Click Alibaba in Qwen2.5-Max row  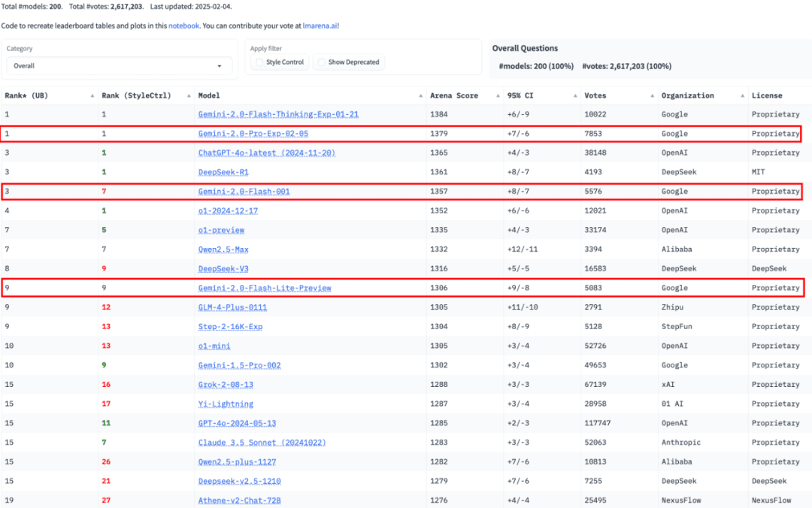[x=677, y=249]
